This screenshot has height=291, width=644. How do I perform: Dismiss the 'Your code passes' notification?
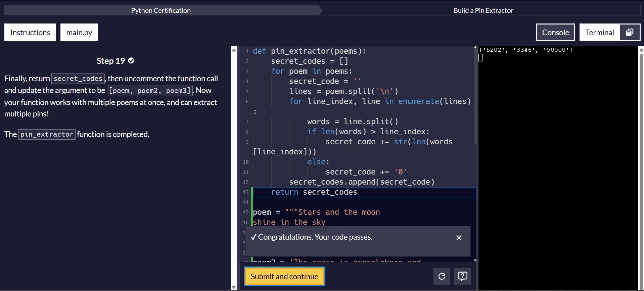[x=459, y=238]
